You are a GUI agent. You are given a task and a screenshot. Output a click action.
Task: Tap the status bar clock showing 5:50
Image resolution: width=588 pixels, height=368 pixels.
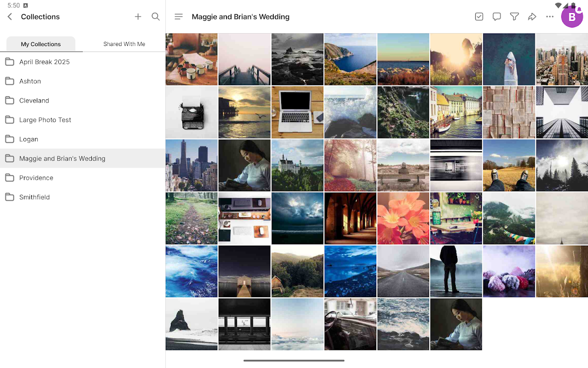tap(14, 6)
